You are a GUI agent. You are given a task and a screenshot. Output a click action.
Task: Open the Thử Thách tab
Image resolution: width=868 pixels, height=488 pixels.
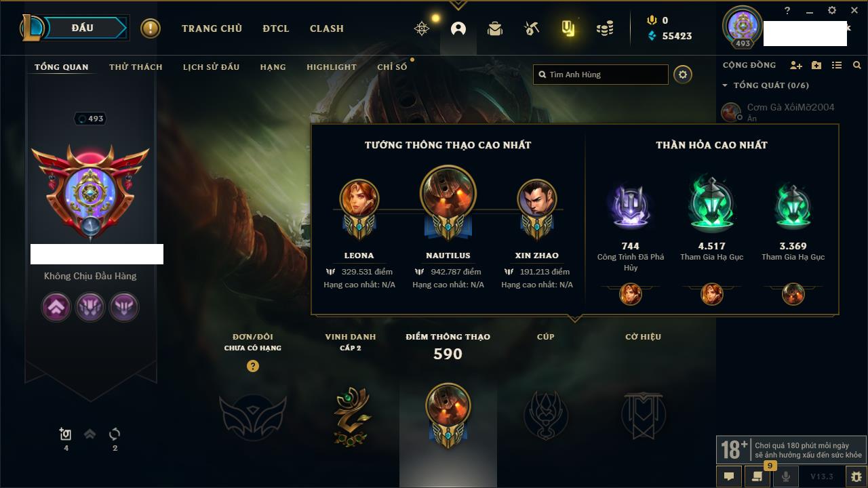tap(136, 67)
